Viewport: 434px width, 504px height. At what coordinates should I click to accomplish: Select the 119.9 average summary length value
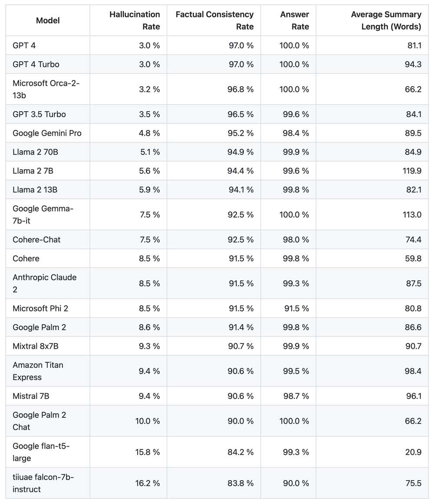(x=412, y=171)
